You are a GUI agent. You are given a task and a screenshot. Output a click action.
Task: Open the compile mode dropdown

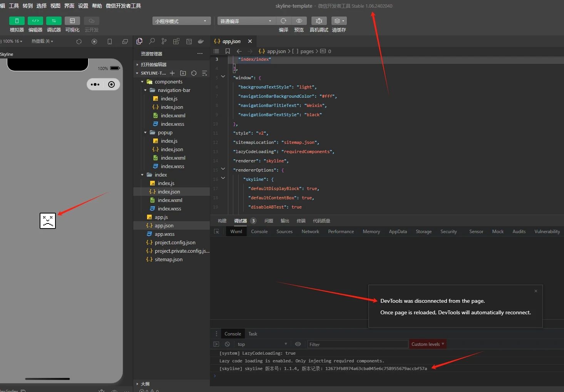[246, 21]
